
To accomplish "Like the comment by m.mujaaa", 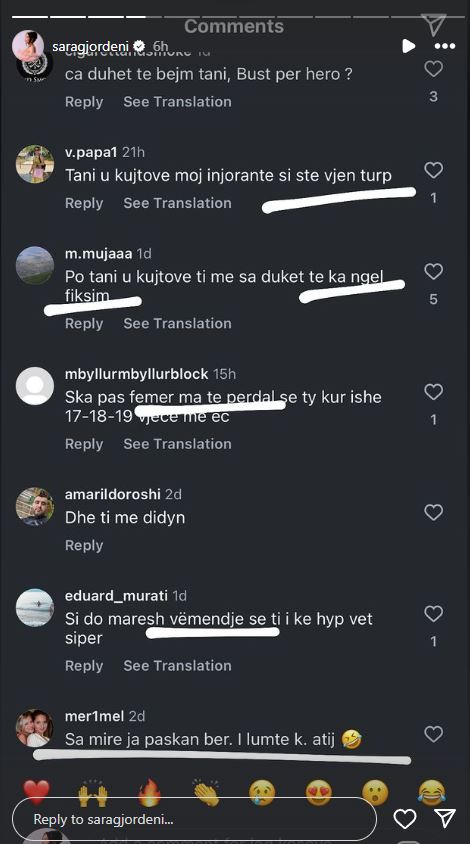I will coord(433,271).
